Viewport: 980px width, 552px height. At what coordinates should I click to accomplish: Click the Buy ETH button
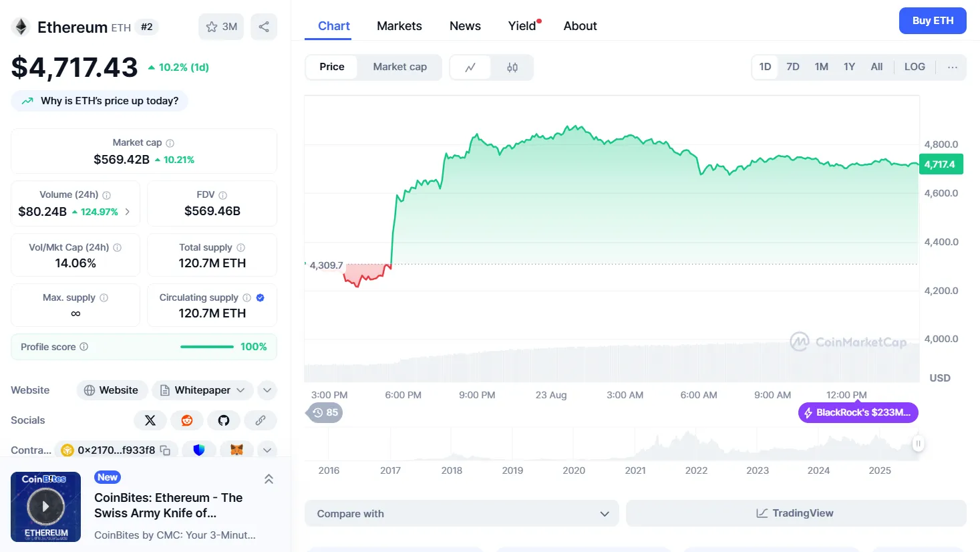(933, 21)
